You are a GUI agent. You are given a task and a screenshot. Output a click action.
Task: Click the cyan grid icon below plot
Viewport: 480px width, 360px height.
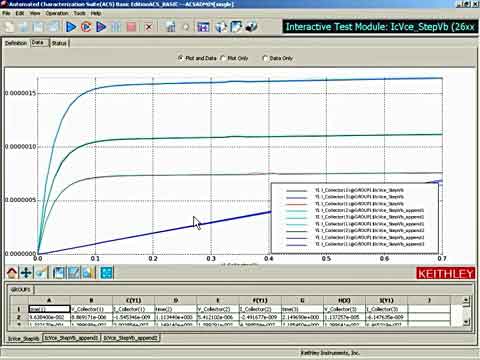106,273
